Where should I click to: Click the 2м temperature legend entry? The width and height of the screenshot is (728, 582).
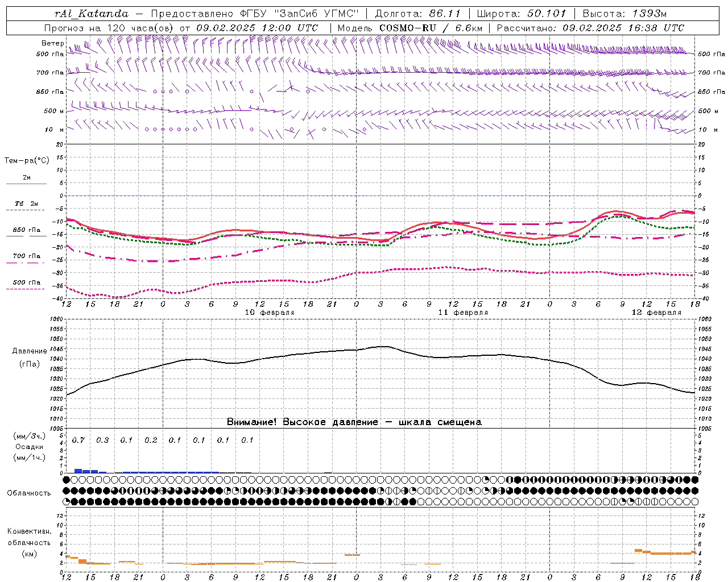coord(27,178)
